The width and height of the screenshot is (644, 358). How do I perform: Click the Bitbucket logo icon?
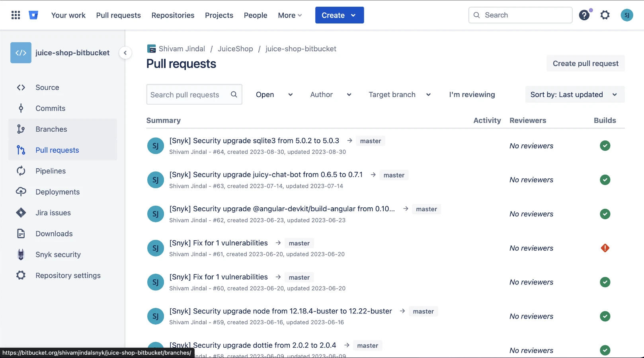tap(33, 15)
